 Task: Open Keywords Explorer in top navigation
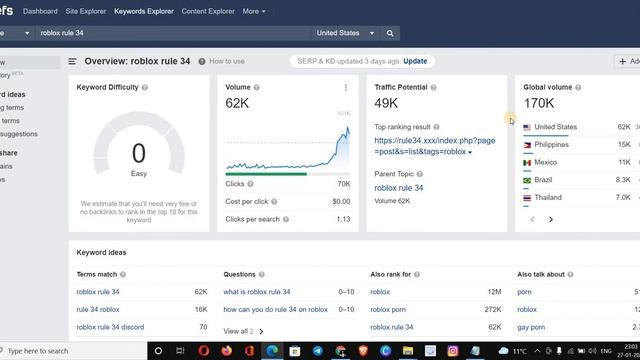[x=144, y=11]
